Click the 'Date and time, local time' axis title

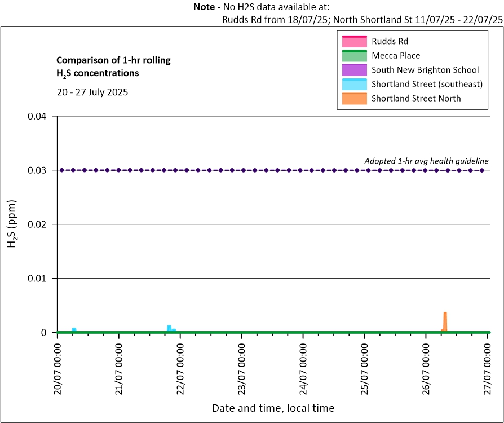(x=273, y=408)
